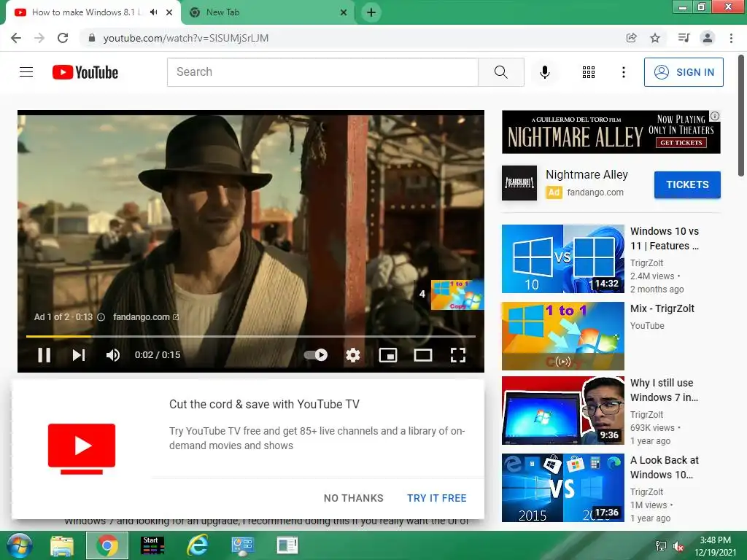Viewport: 747px width, 560px height.
Task: Click the TrigrZolt channel name under Windows 10 vs 11
Action: 646,262
